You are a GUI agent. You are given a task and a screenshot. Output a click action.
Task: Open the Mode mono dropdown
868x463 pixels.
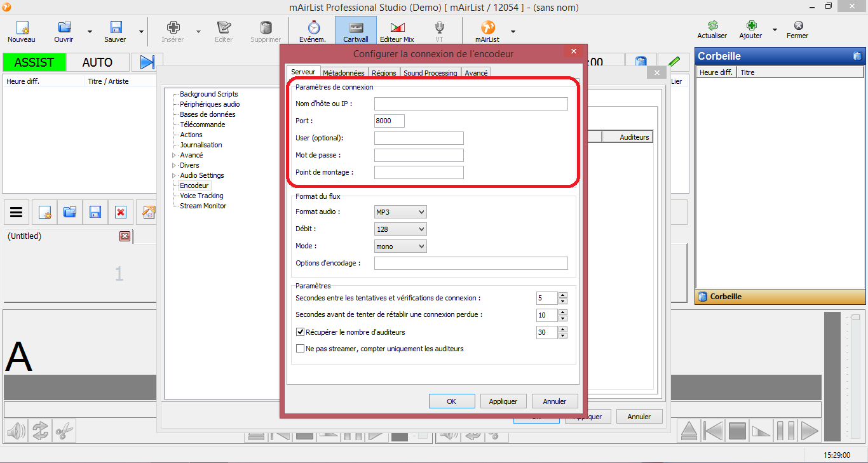point(401,246)
